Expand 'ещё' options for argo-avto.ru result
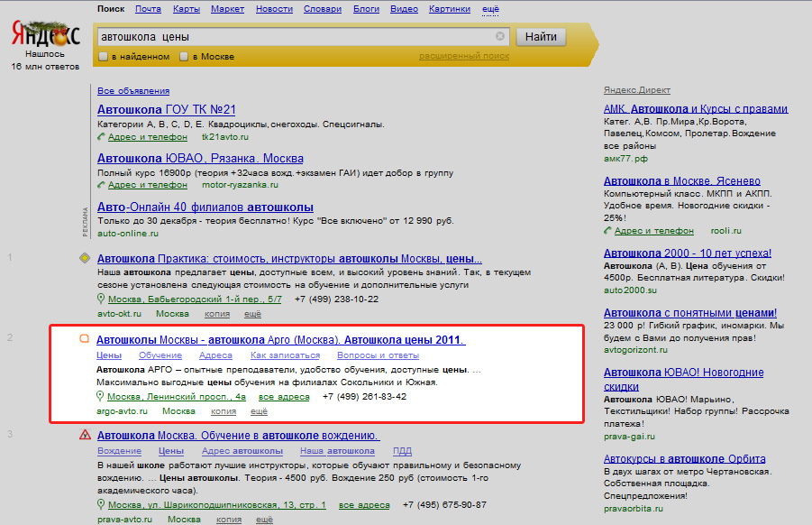This screenshot has width=812, height=525. point(259,411)
